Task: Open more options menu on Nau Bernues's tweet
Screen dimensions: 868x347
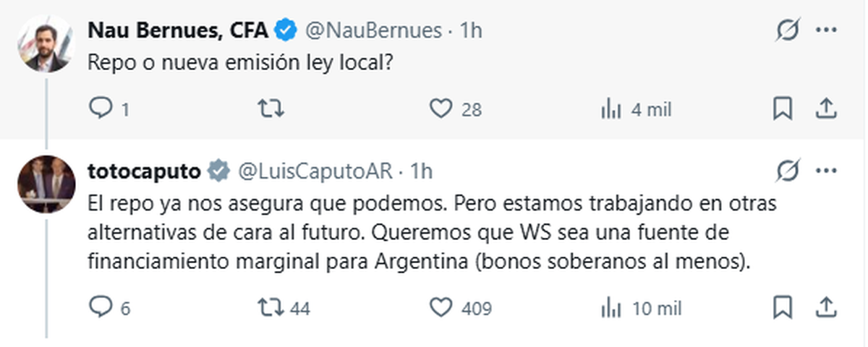Action: click(826, 30)
